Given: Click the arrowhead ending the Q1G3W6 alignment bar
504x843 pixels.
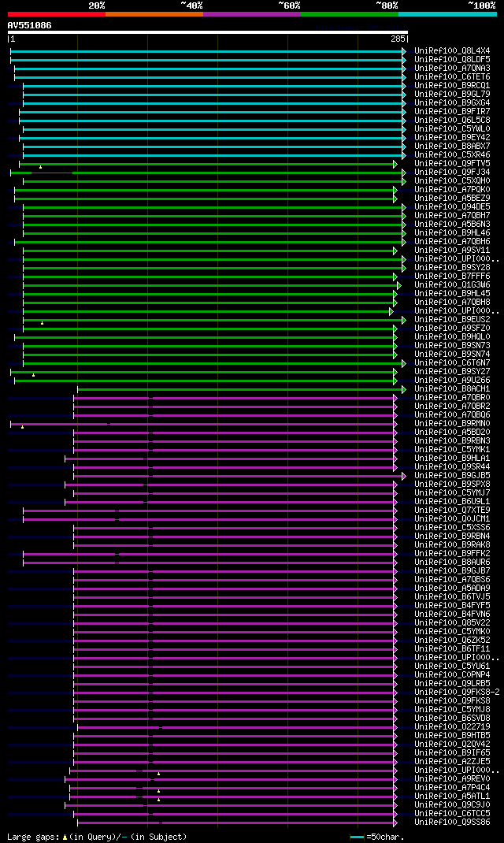Looking at the screenshot, I should [x=399, y=285].
